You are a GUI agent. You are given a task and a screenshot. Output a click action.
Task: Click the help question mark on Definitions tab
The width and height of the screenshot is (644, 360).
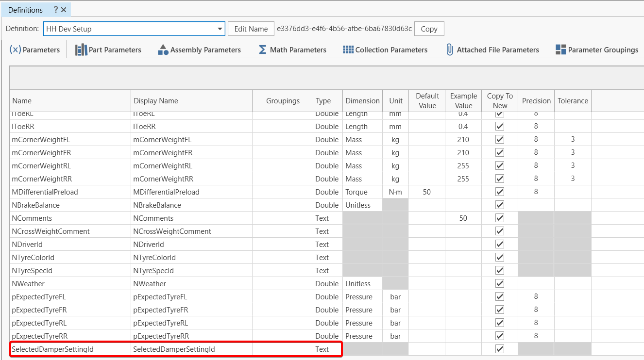[55, 10]
